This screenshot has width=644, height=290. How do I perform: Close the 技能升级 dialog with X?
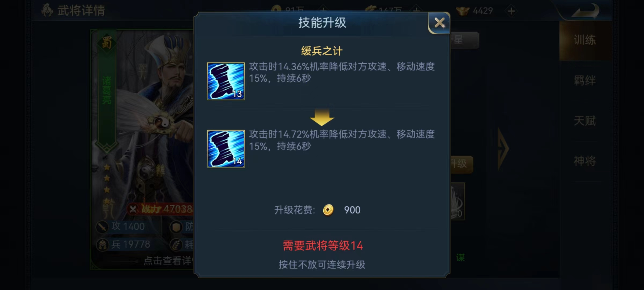tap(439, 23)
